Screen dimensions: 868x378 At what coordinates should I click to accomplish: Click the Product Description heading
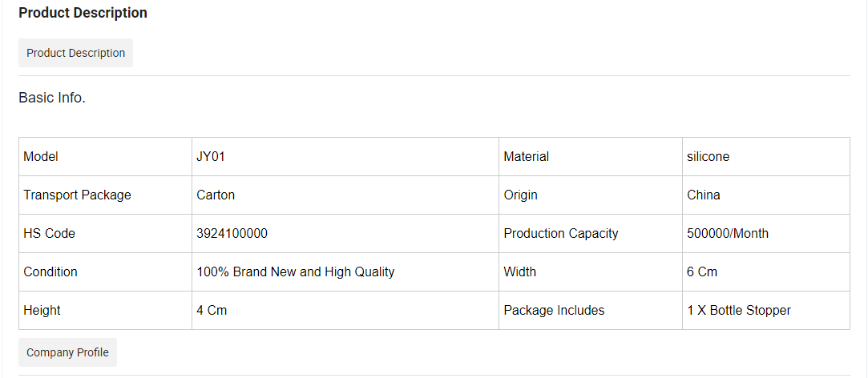(83, 13)
